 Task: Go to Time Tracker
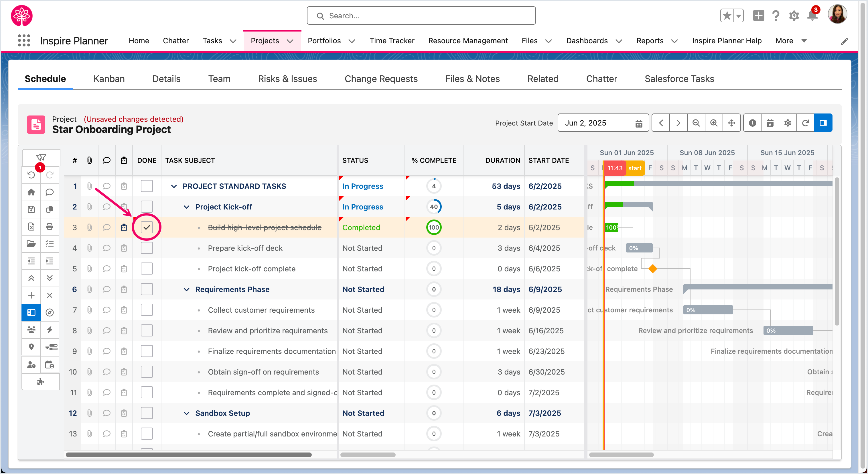392,40
